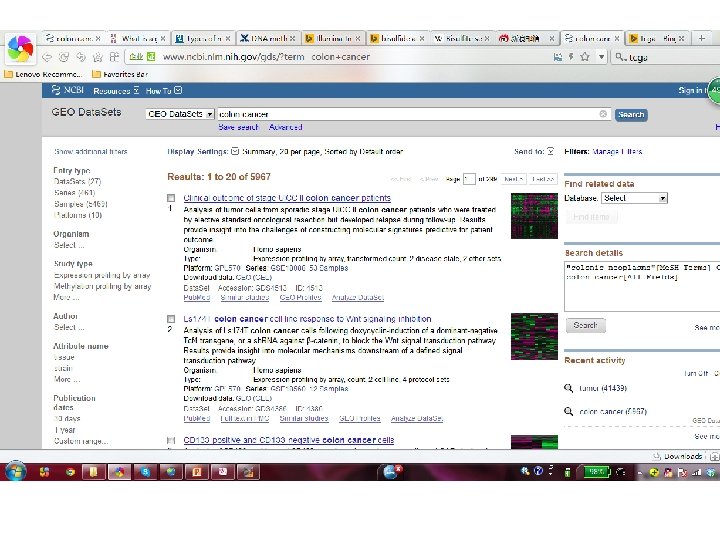Close the DNA meth browser tab
The width and height of the screenshot is (720, 540).
pos(292,39)
